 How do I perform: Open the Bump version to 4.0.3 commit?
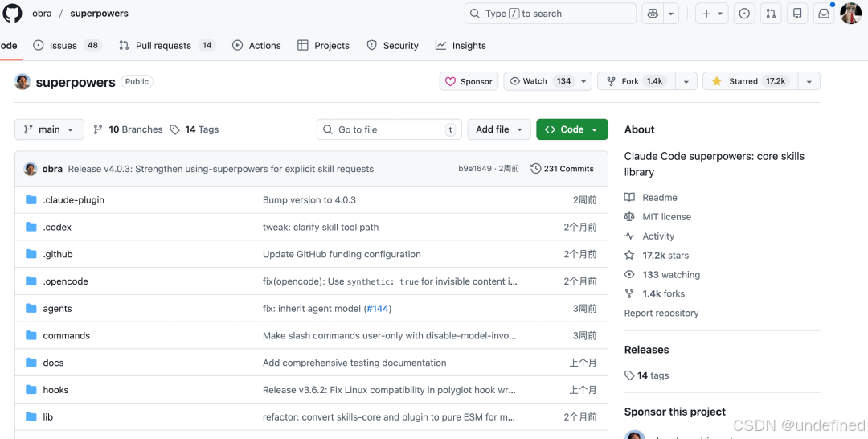(309, 200)
